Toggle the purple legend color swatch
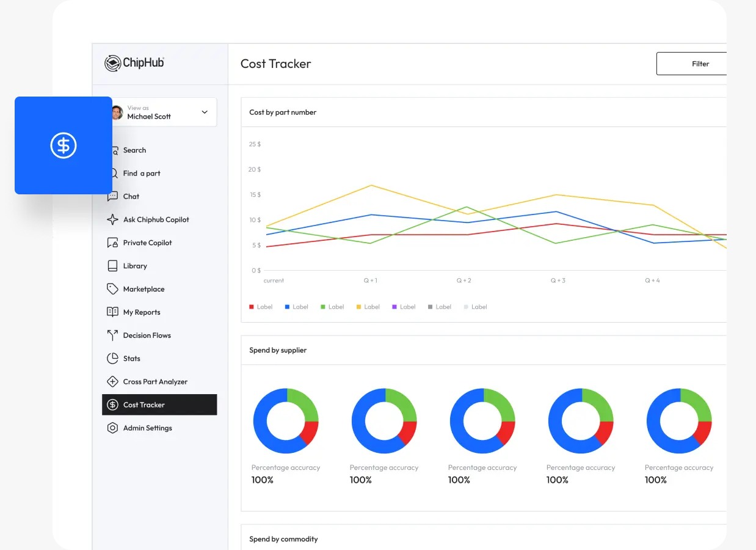Image resolution: width=756 pixels, height=550 pixels. 394,307
